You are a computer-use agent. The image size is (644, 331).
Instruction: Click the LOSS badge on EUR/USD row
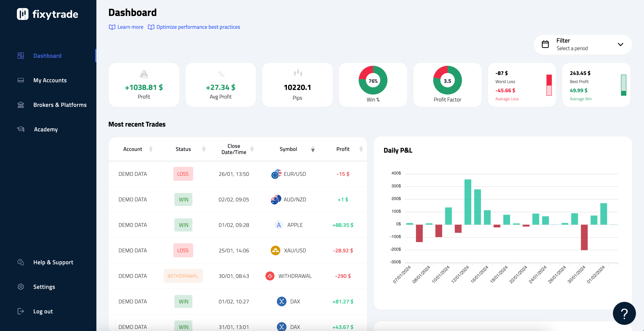(183, 174)
